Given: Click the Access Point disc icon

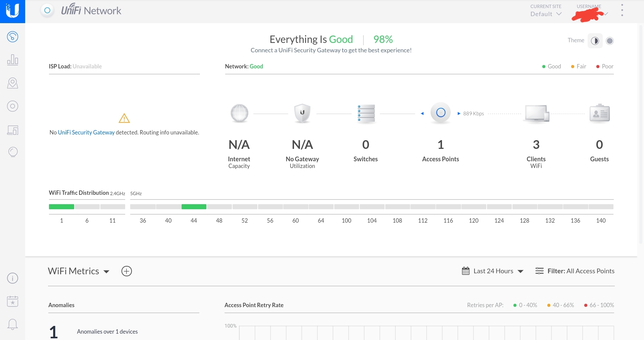Looking at the screenshot, I should point(441,113).
